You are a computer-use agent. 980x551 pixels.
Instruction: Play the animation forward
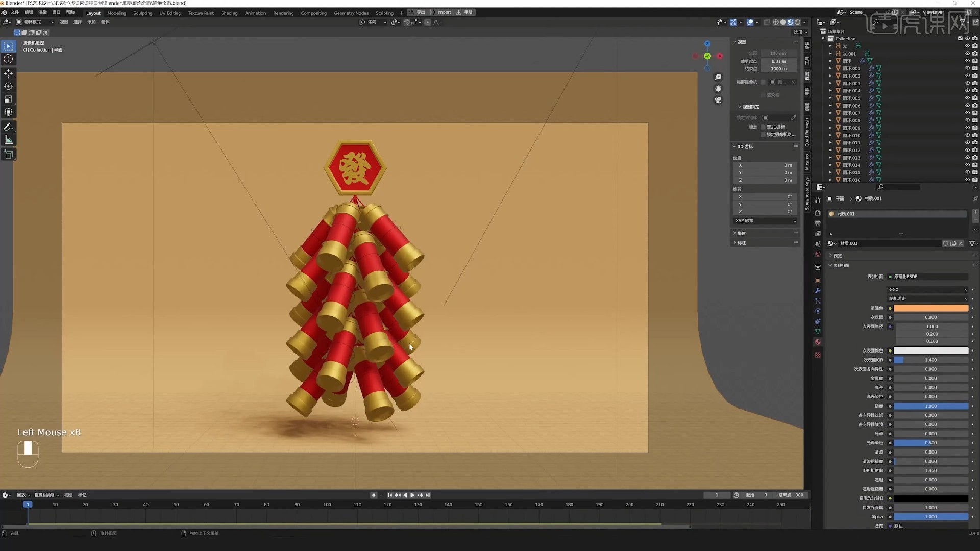(412, 495)
